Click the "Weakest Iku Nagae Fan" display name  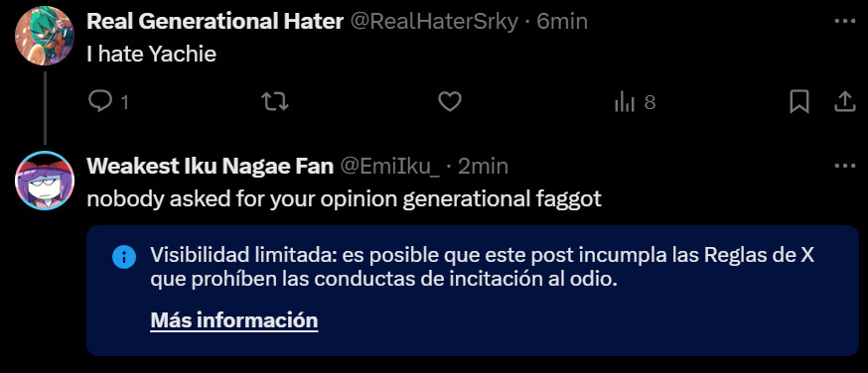[211, 167]
